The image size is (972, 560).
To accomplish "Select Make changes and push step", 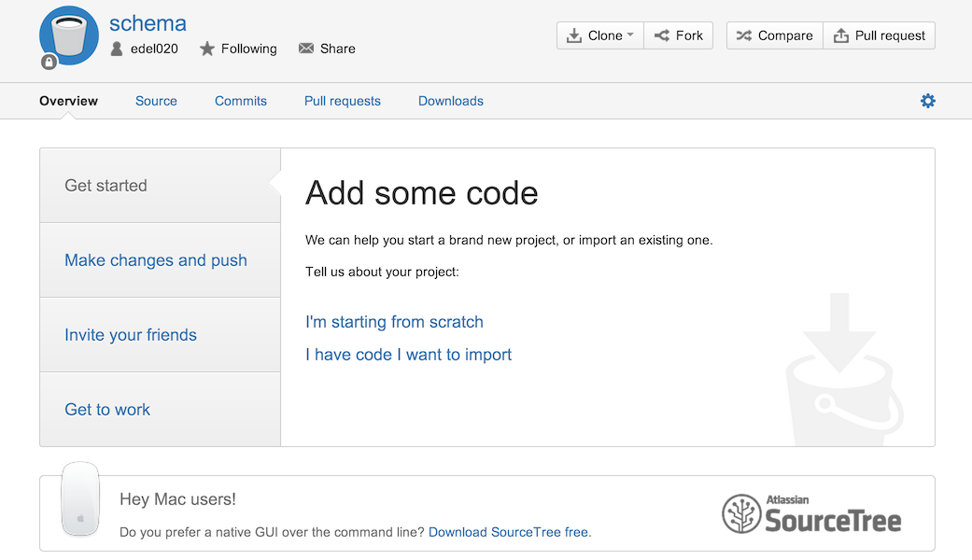I will click(x=156, y=260).
